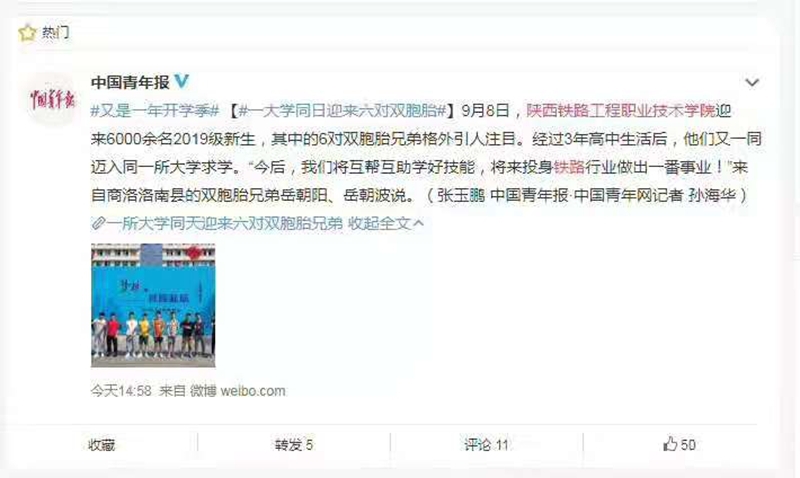Open 评论 11 comments
Screen dimensions: 800x478
pyautogui.click(x=486, y=445)
